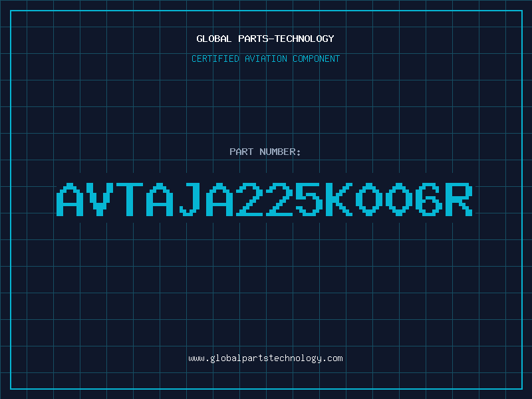
Task: Open the www.globalpartstechnology.com link
Action: click(x=265, y=358)
